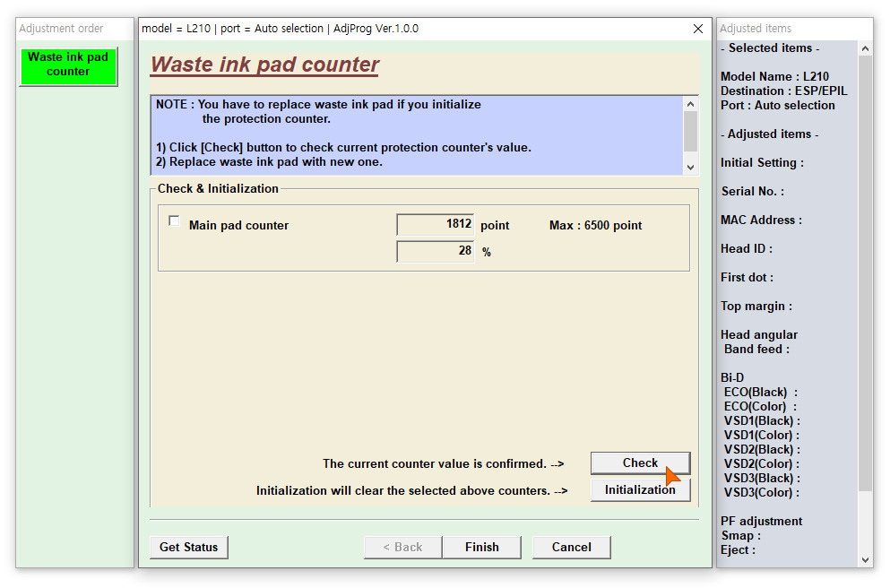
Task: Click the percent field showing 28
Action: (436, 252)
